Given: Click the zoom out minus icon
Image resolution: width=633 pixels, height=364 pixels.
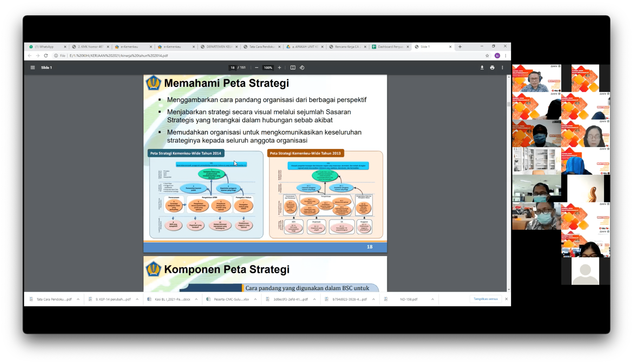Looking at the screenshot, I should (256, 67).
